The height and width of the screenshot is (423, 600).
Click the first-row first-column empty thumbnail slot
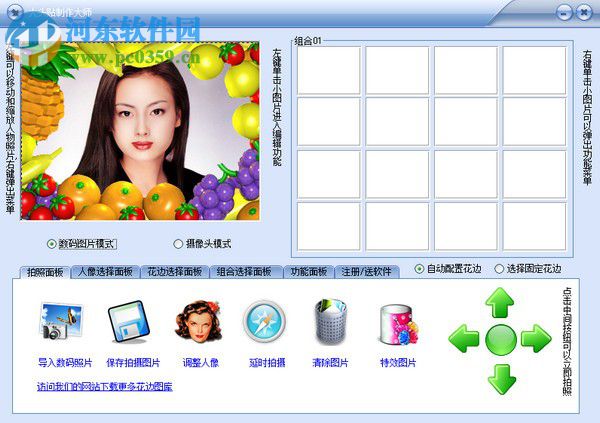point(329,70)
